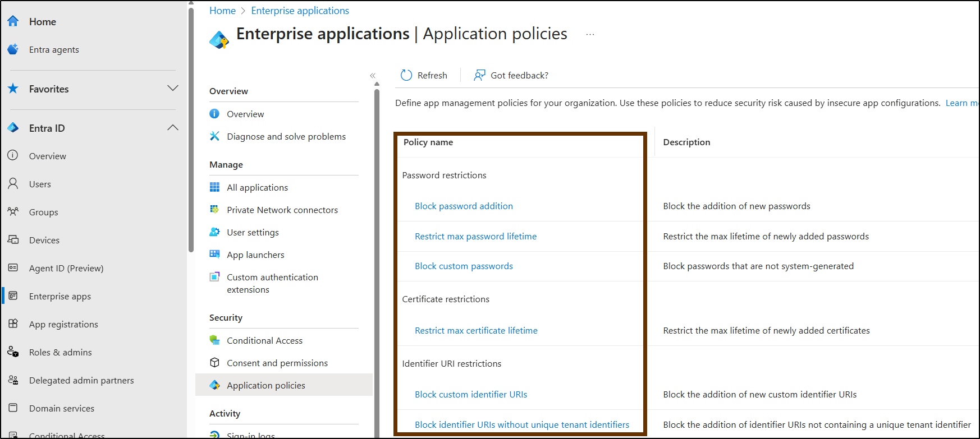The image size is (980, 439).
Task: Open the more options ellipsis beside title
Action: point(590,34)
